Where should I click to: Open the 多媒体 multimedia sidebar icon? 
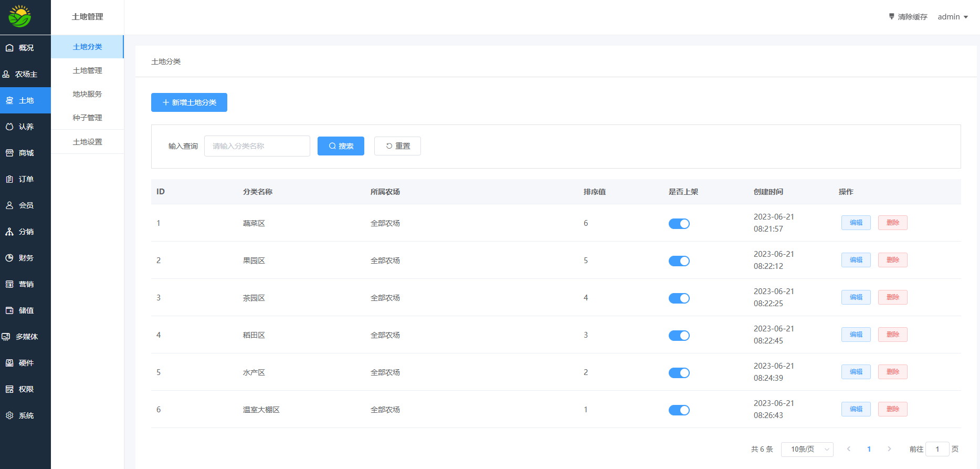[6, 337]
